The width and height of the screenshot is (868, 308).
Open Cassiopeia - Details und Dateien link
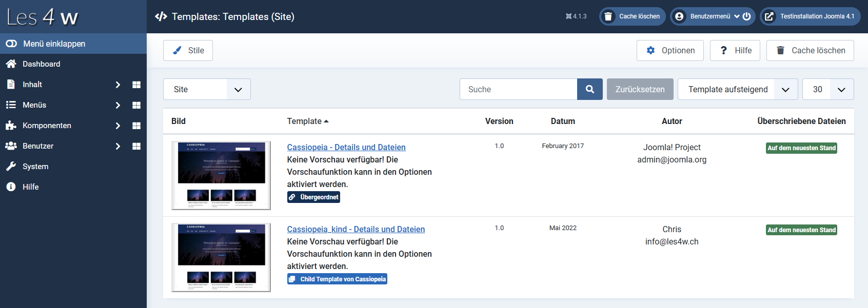[x=346, y=147]
